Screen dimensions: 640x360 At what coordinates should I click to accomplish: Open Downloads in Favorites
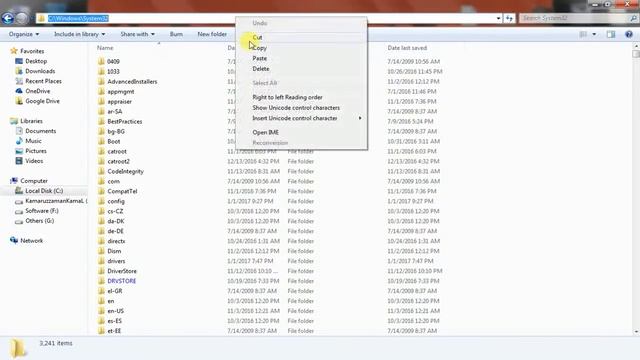[x=40, y=71]
